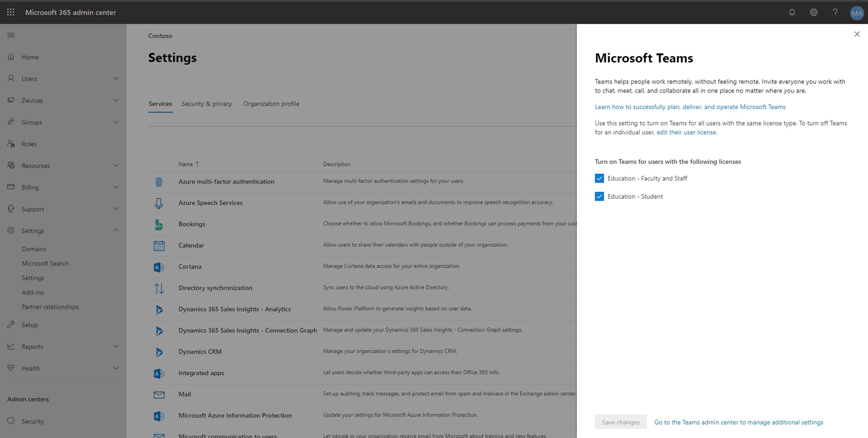This screenshot has height=438, width=868.
Task: Click the Microsoft Azure Information Protection icon
Action: tap(158, 415)
